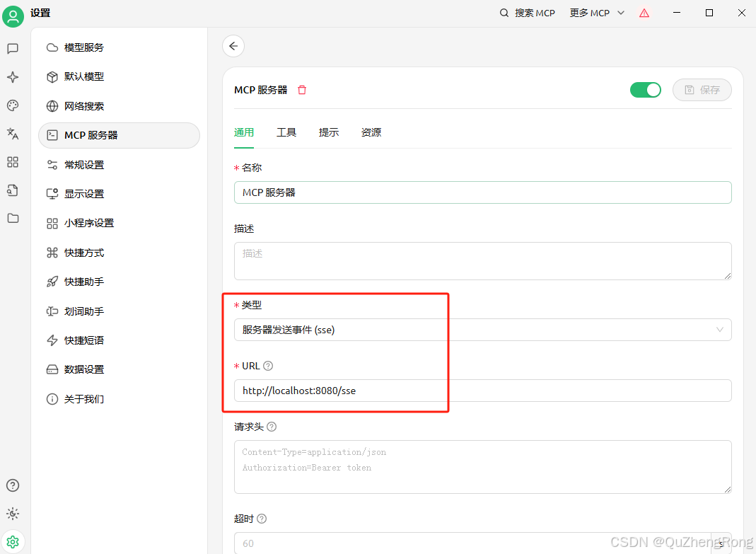
Task: Click the URL input field
Action: pyautogui.click(x=482, y=391)
